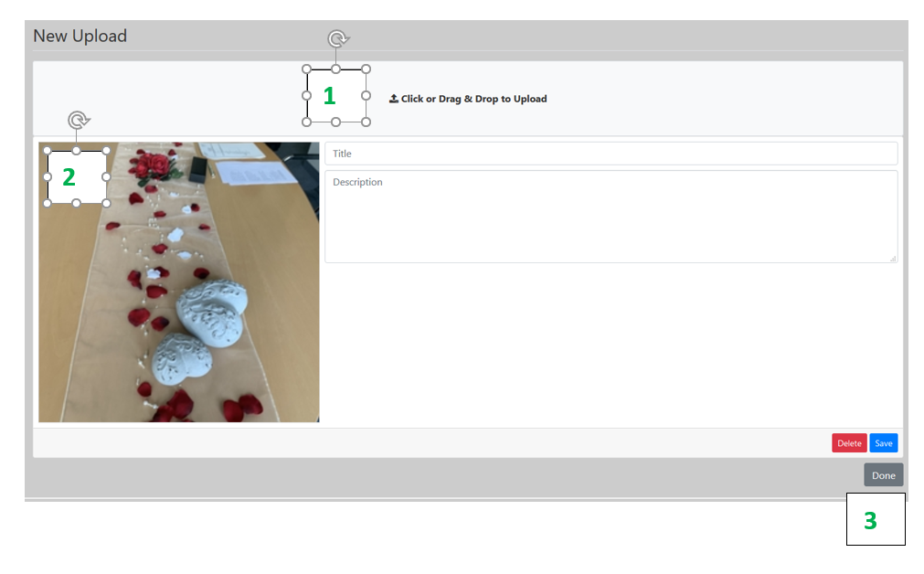Click the 'Click or Drag & Drop to Upload' text
Image resolution: width=924 pixels, height=574 pixels.
473,99
